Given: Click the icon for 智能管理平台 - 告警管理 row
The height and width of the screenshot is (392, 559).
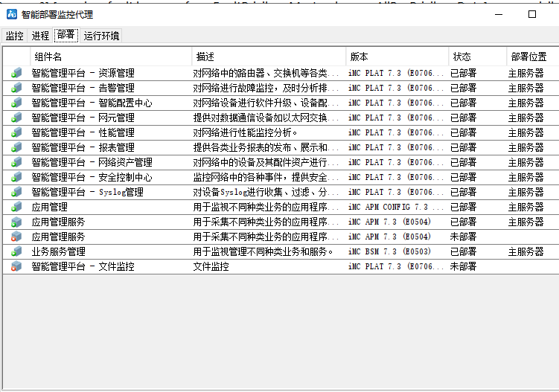Looking at the screenshot, I should coord(16,88).
